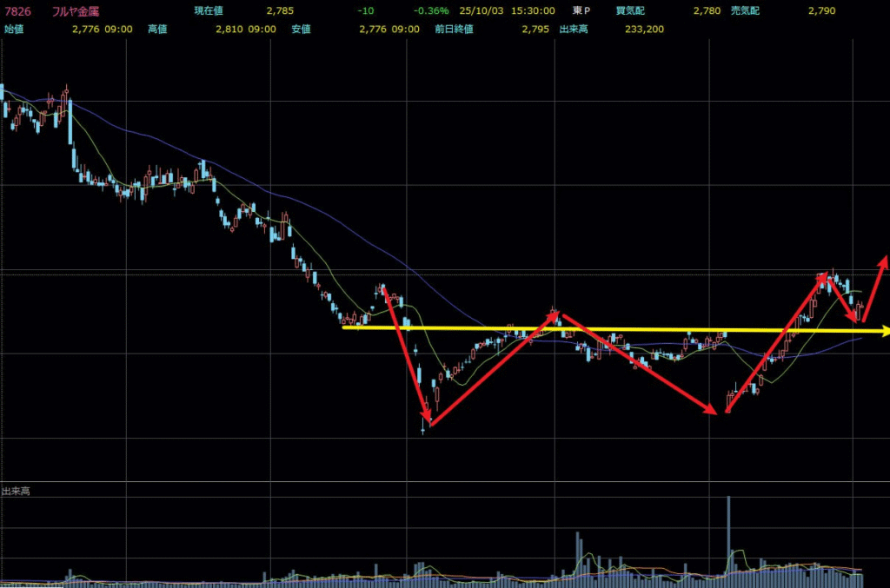Viewport: 890px width, 588px height.
Task: Click the 出来高 volume panel label
Action: (x=16, y=492)
